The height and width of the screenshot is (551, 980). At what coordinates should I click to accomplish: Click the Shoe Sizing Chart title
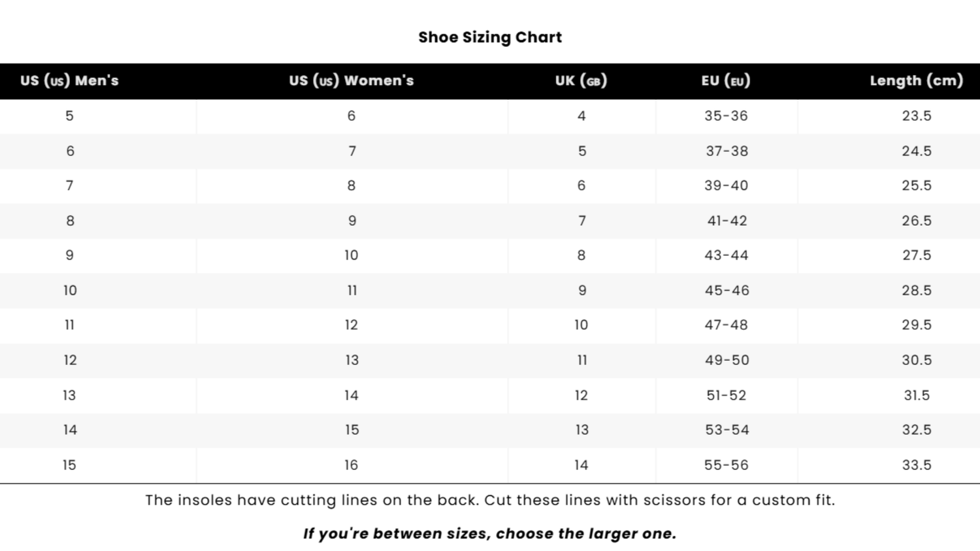click(x=490, y=37)
